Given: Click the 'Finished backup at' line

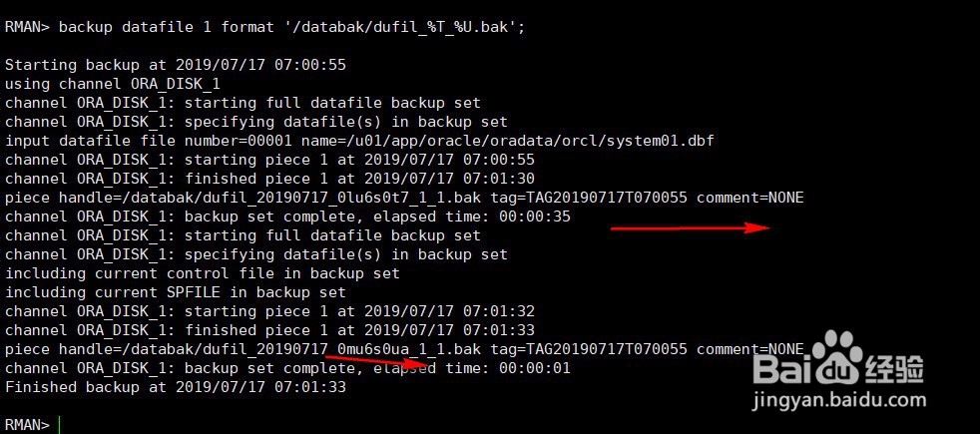Looking at the screenshot, I should coord(176,387).
